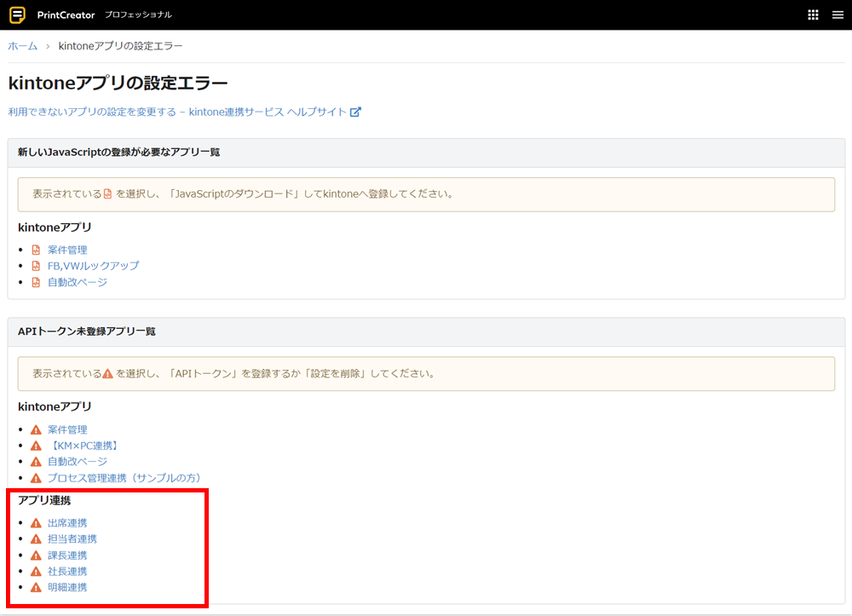
Task: Click warning icon beside 【KM×PC連携】
Action: coord(36,446)
